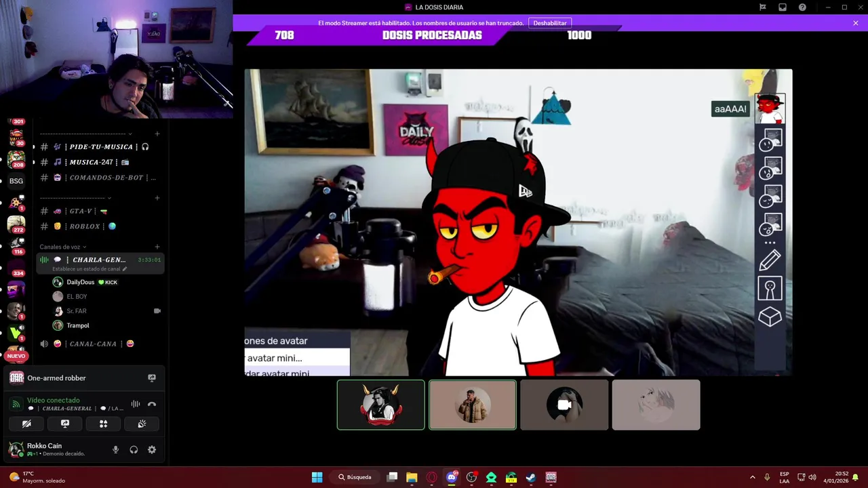The image size is (868, 488).
Task: Dismiss the Streamer mode banner with X
Action: (x=856, y=23)
